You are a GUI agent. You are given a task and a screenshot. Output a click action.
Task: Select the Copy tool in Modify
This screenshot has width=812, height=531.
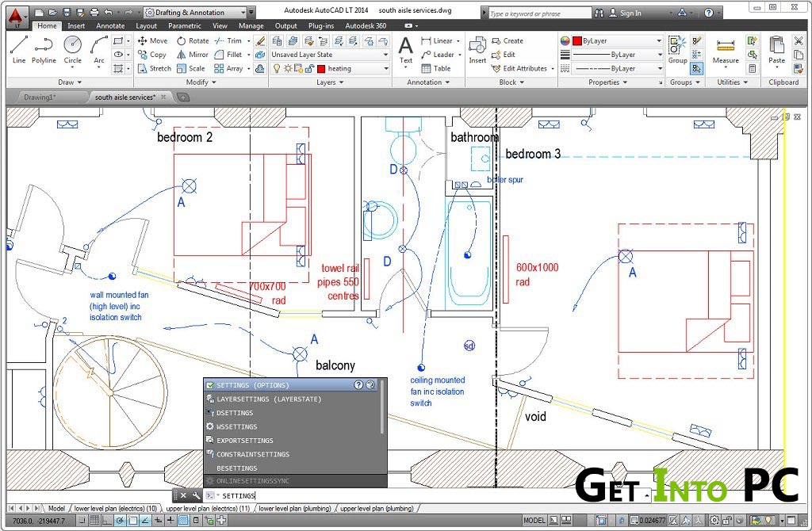click(151, 55)
